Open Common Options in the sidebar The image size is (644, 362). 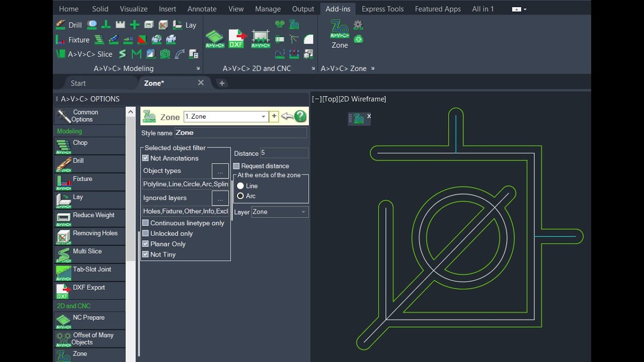90,116
